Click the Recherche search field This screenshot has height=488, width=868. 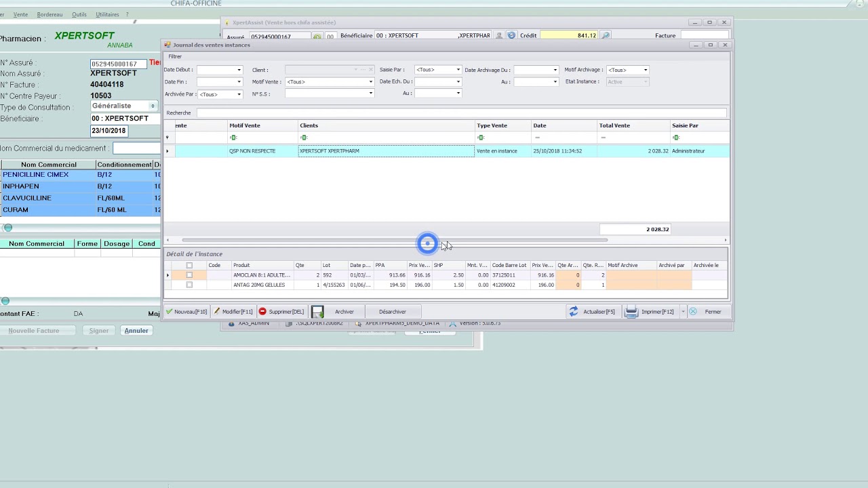click(x=461, y=113)
